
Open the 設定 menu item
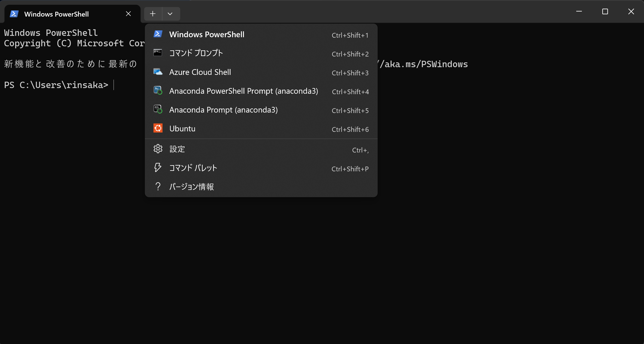pos(177,149)
